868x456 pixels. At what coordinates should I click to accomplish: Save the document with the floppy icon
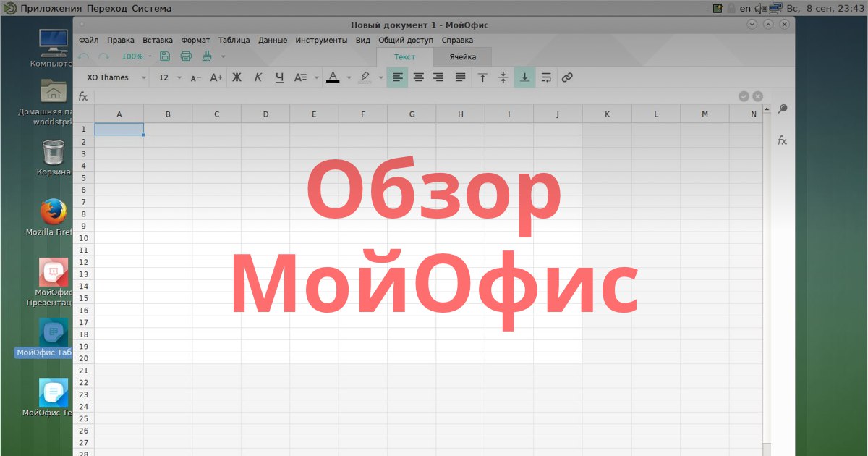[165, 56]
